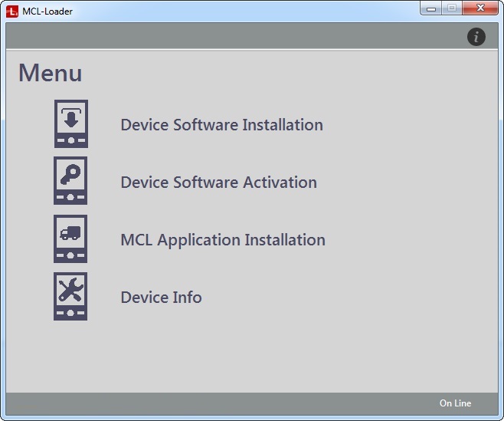This screenshot has width=504, height=421.
Task: Choose MCL Application Installation label
Action: tap(223, 240)
